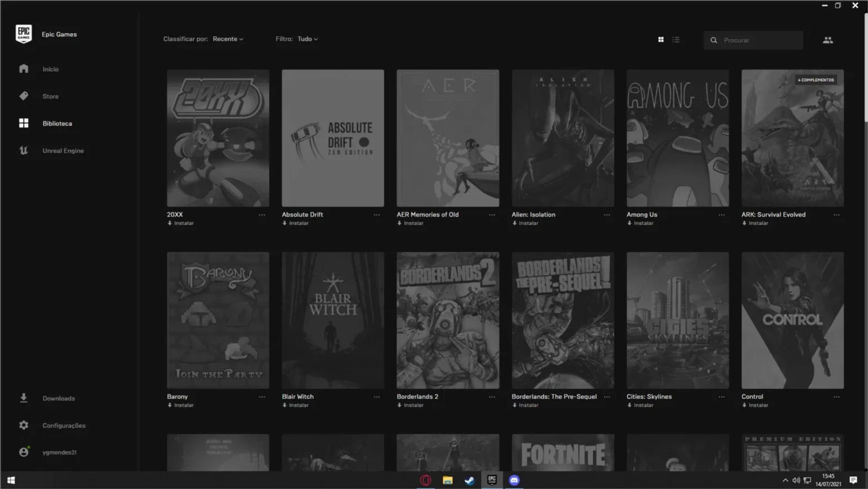Install Borderlands: The Pre-Sequel
Image resolution: width=868 pixels, height=489 pixels.
pos(525,405)
